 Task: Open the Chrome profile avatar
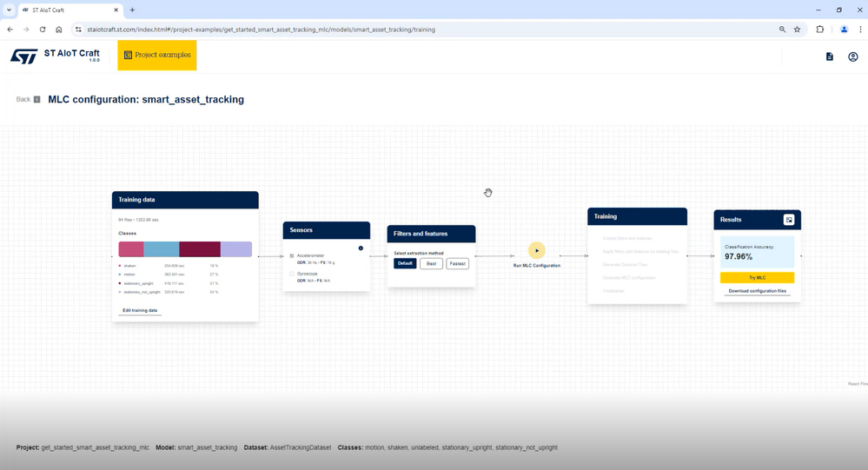point(845,30)
